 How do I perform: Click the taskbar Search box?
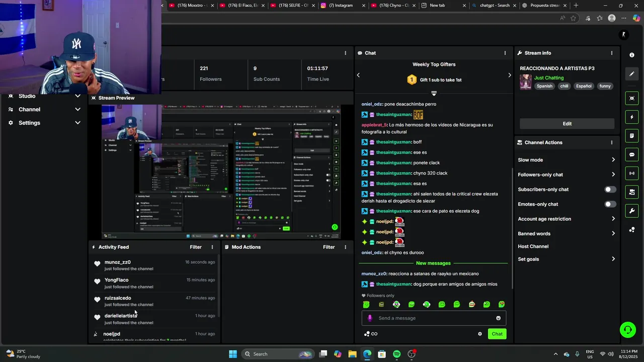[278, 354]
